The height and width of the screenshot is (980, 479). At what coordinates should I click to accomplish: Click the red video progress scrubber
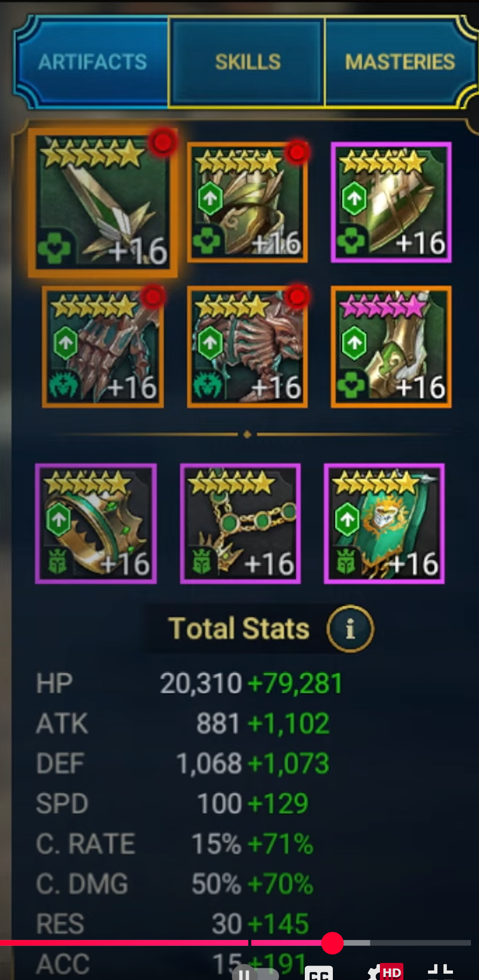(x=332, y=943)
